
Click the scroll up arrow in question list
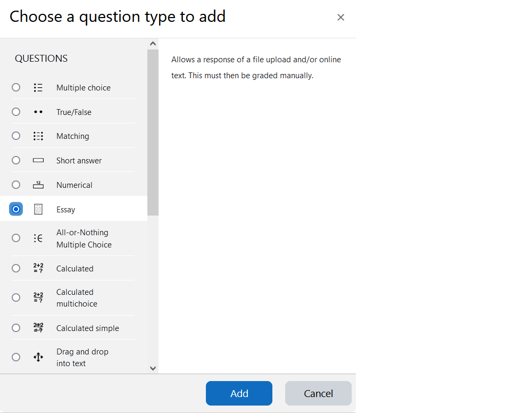(153, 44)
